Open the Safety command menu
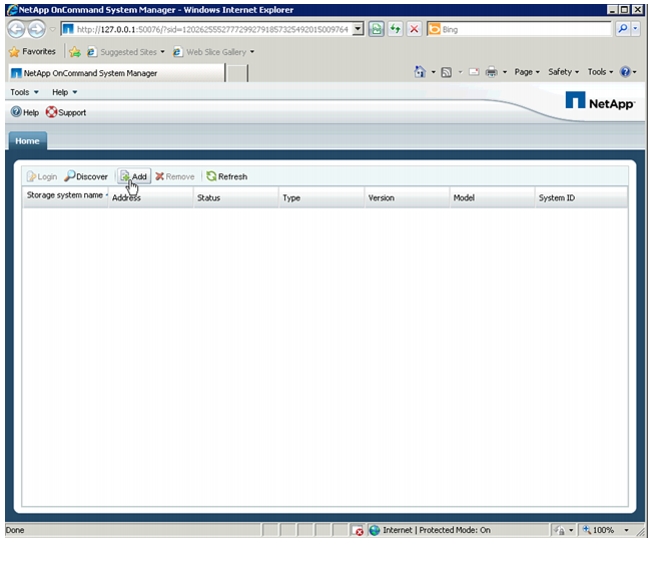The image size is (650, 565). click(563, 72)
